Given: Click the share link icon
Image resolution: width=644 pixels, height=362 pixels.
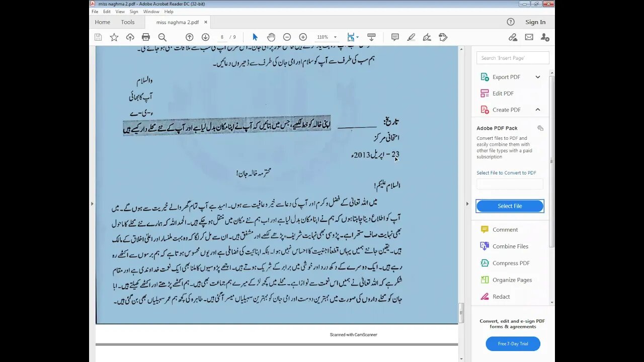Looking at the screenshot, I should pyautogui.click(x=513, y=37).
